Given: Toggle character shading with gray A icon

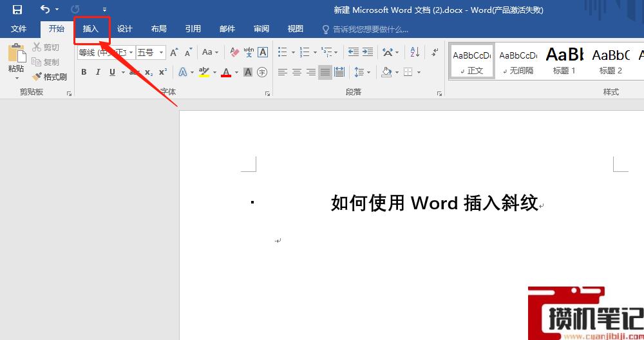Looking at the screenshot, I should [x=248, y=72].
